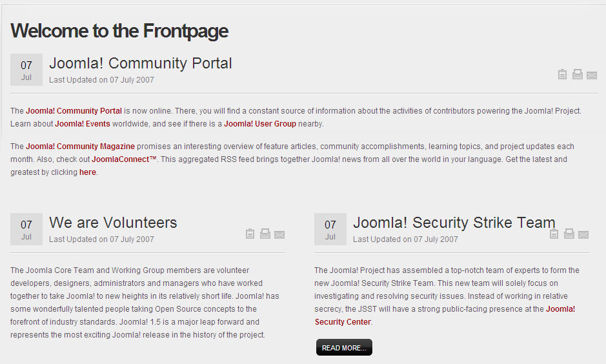The image size is (606, 364).
Task: Click PDF icon for Security Strike Team article
Action: [554, 234]
